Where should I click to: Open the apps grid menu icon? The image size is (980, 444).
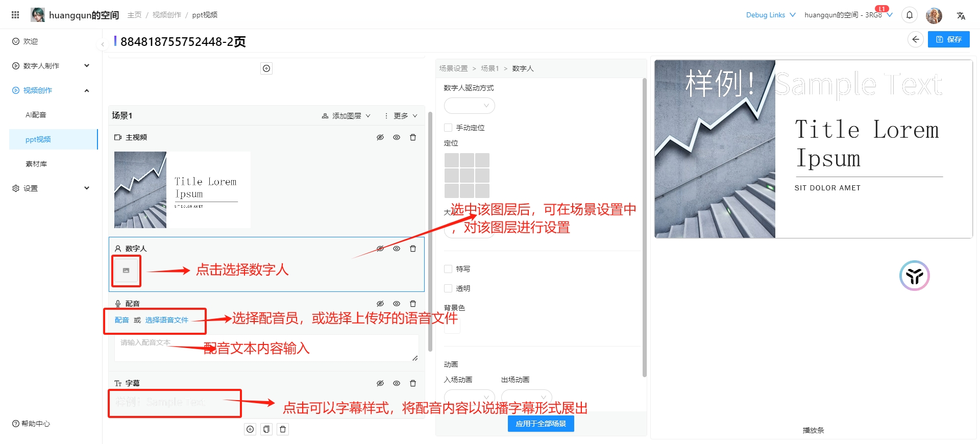coord(15,15)
